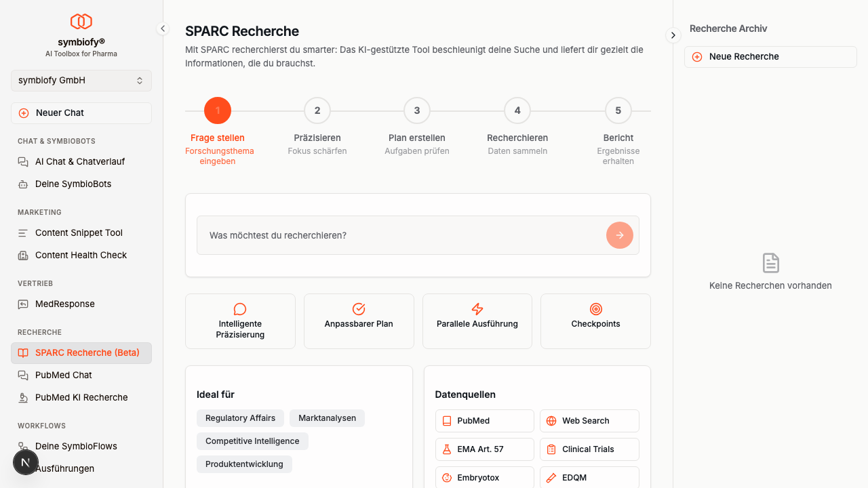Image resolution: width=868 pixels, height=488 pixels.
Task: Click the Parallele Ausführung lightning icon
Action: click(x=477, y=309)
